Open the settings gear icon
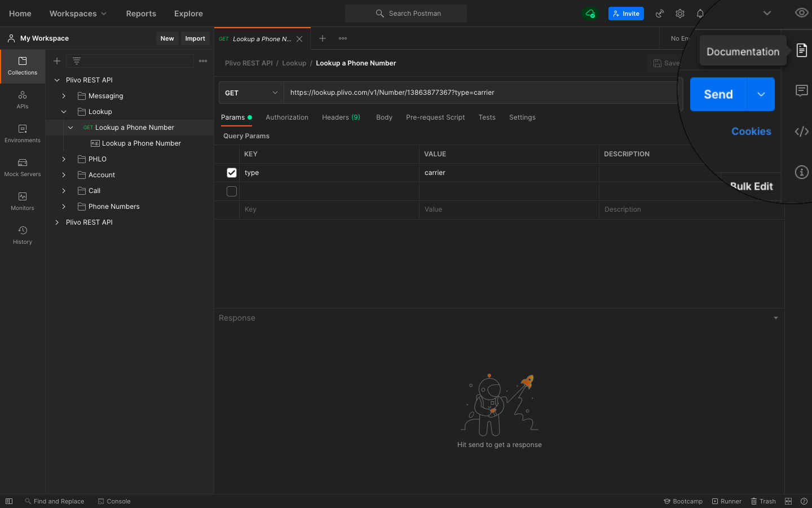 (680, 14)
